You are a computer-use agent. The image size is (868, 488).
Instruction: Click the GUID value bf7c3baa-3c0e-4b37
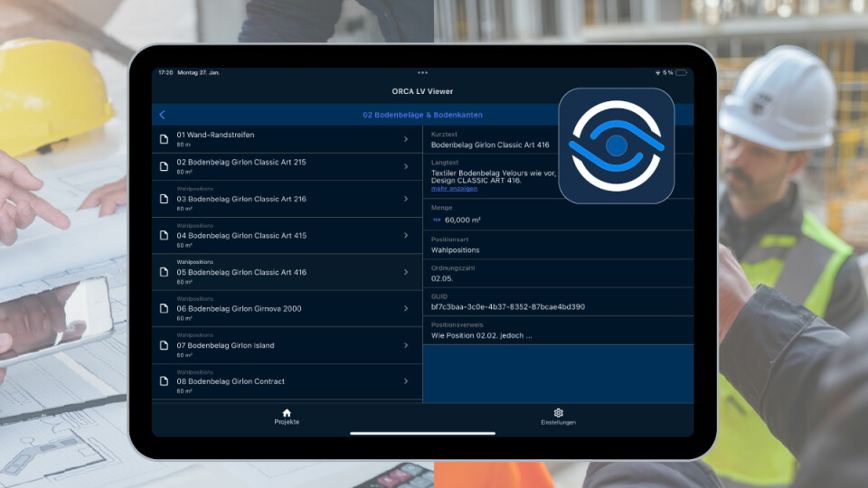tap(507, 306)
